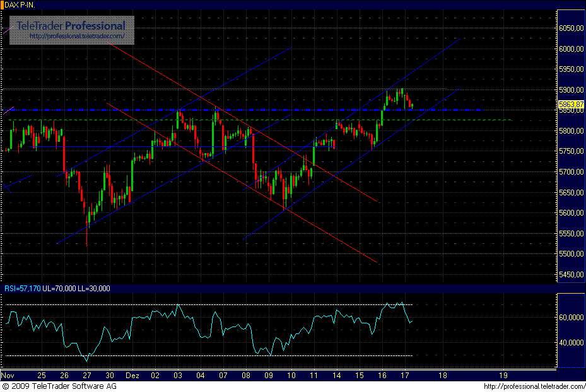Click the 5450,00 price scale label

570,274
